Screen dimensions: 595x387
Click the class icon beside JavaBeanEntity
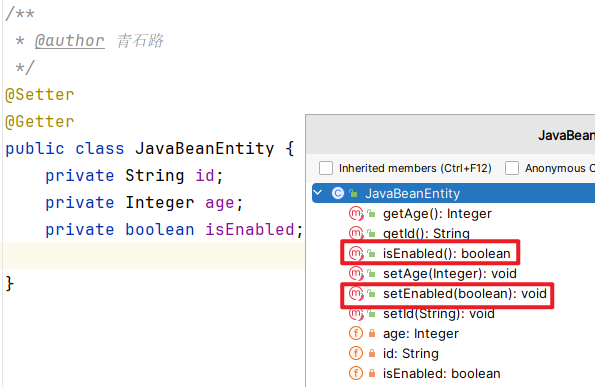coord(338,194)
